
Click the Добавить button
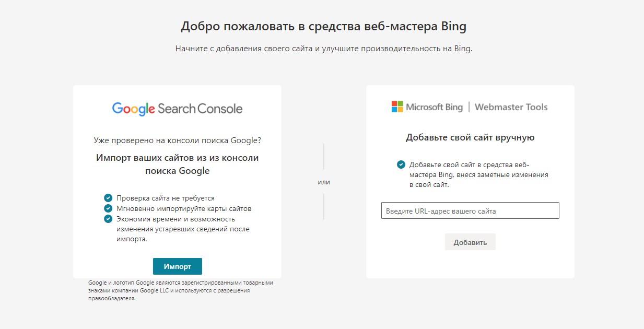470,242
